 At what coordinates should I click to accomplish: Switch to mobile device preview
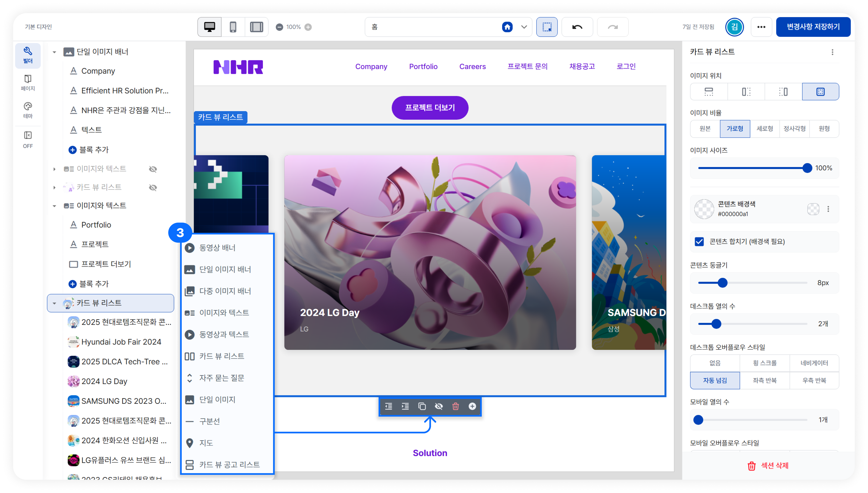(233, 27)
